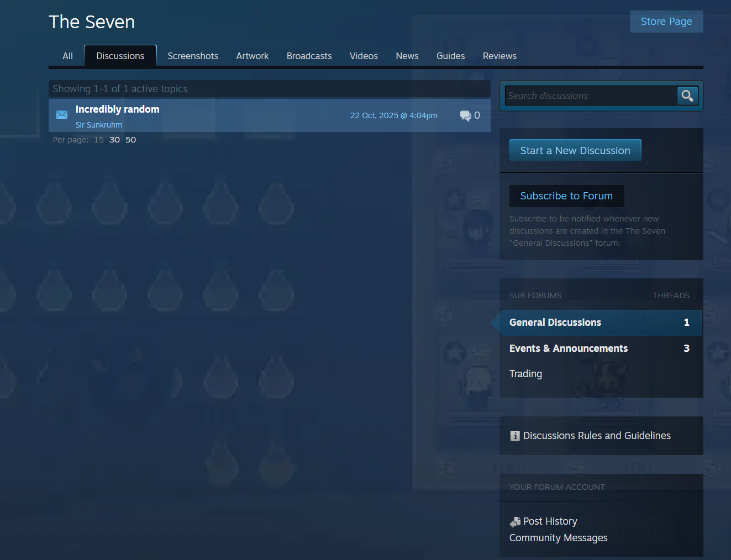Screen dimensions: 731x560
Task: Open the General Discussions sub forum
Action: [x=601, y=323]
